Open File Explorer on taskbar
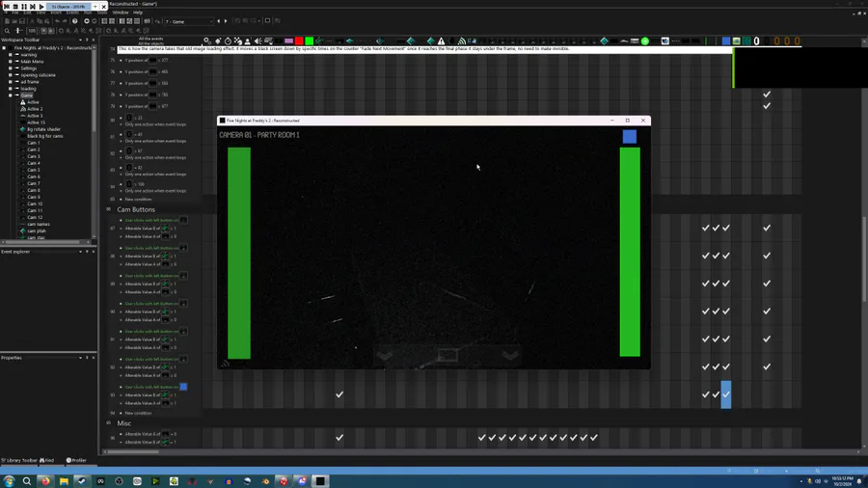 (64, 481)
